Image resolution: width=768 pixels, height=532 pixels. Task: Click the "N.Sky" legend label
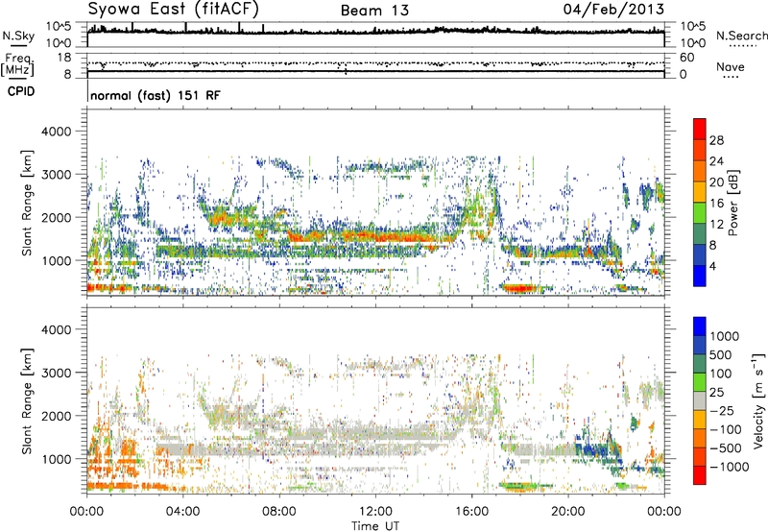18,36
